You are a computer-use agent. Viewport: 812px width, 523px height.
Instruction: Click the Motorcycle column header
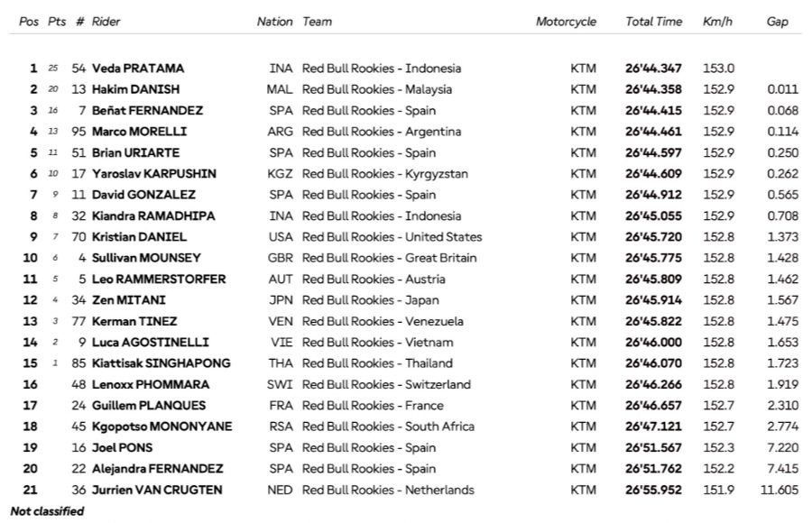pos(566,22)
